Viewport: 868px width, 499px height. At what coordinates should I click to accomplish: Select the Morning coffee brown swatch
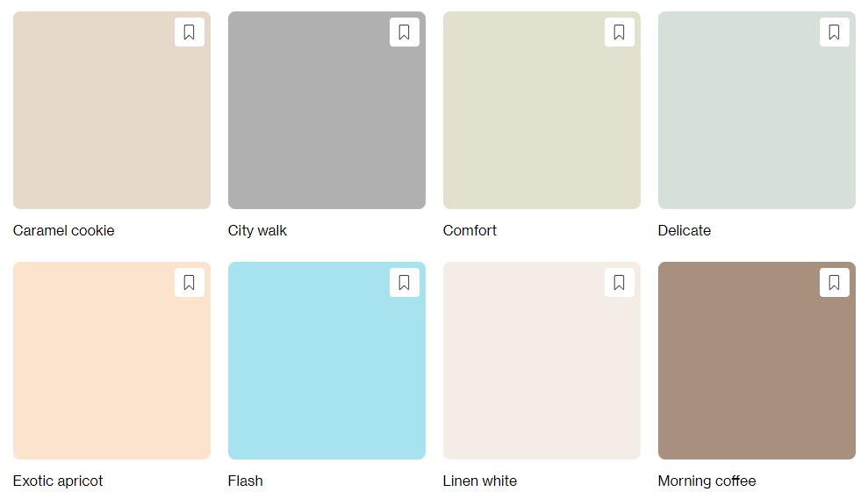point(757,360)
